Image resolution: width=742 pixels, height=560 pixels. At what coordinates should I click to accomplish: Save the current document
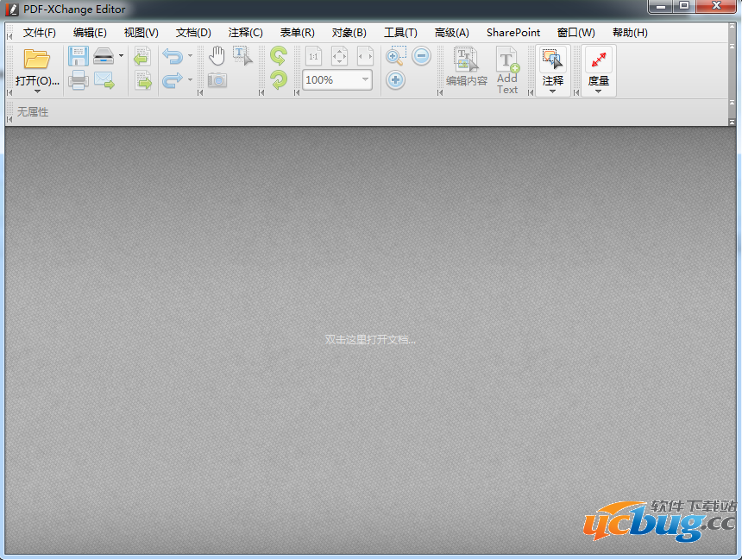point(79,55)
